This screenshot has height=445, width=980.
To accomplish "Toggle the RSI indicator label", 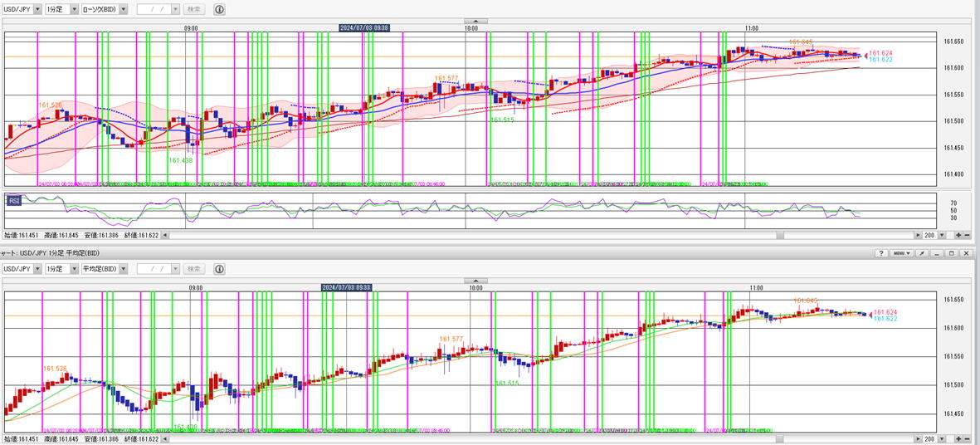I will tap(14, 200).
